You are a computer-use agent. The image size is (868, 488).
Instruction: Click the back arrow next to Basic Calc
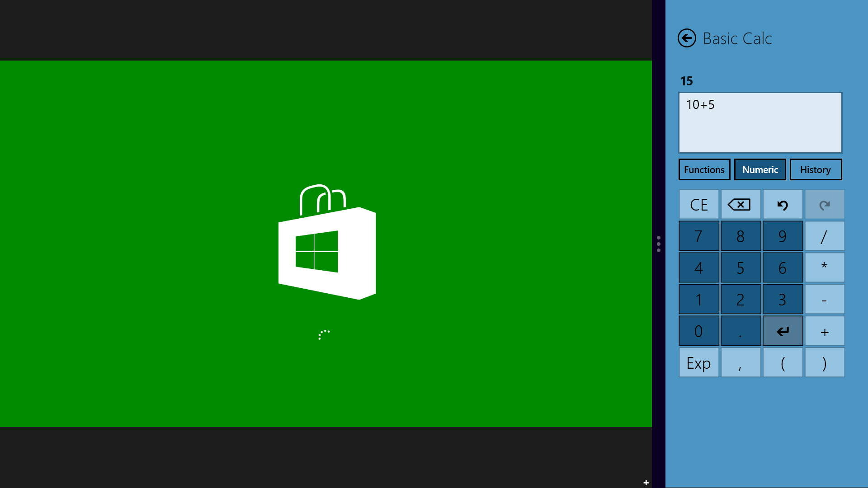(x=687, y=38)
